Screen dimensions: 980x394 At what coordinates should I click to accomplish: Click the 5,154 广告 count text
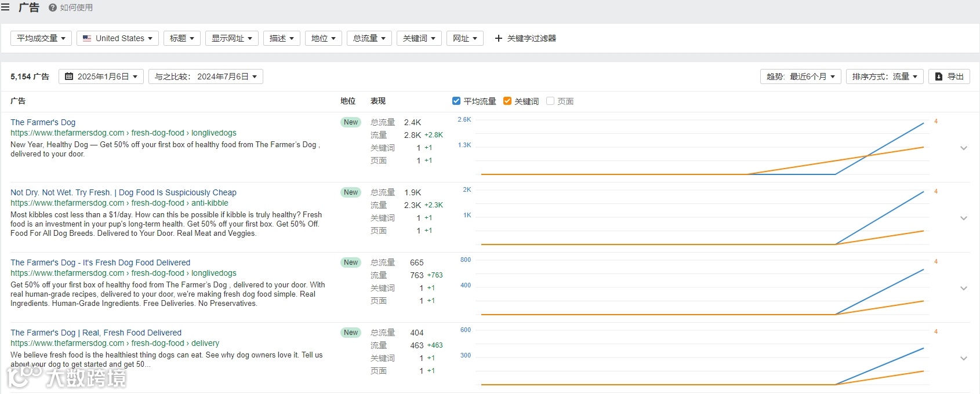point(30,76)
